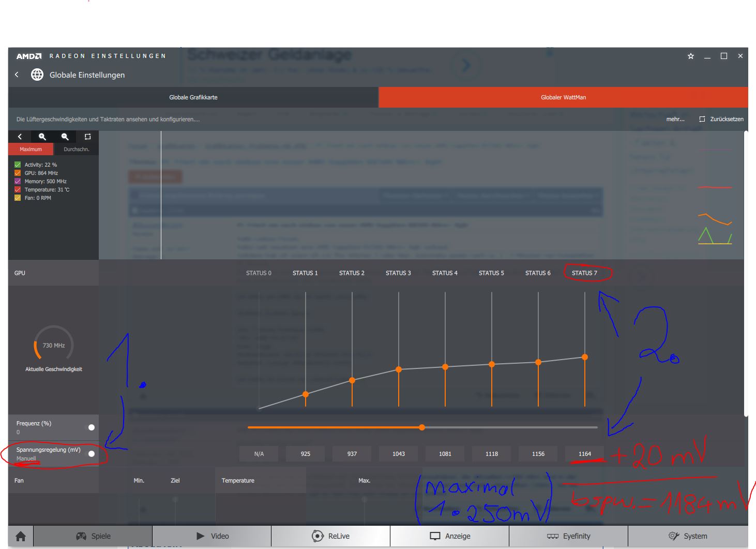Select the Durchschn. average tab

(x=76, y=149)
